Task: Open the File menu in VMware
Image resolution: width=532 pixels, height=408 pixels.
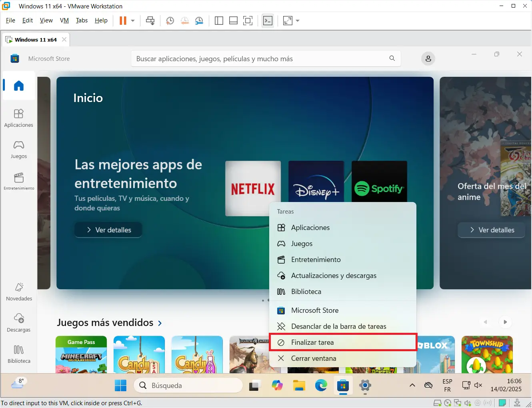Action: tap(10, 20)
